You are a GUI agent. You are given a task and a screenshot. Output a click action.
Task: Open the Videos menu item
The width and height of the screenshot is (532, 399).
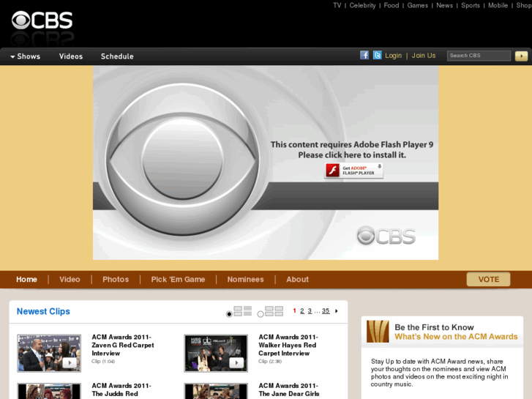point(71,56)
